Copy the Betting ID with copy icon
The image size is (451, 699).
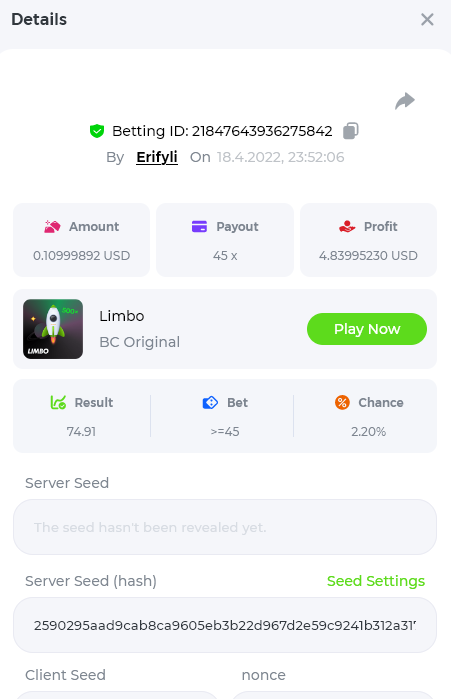point(351,131)
